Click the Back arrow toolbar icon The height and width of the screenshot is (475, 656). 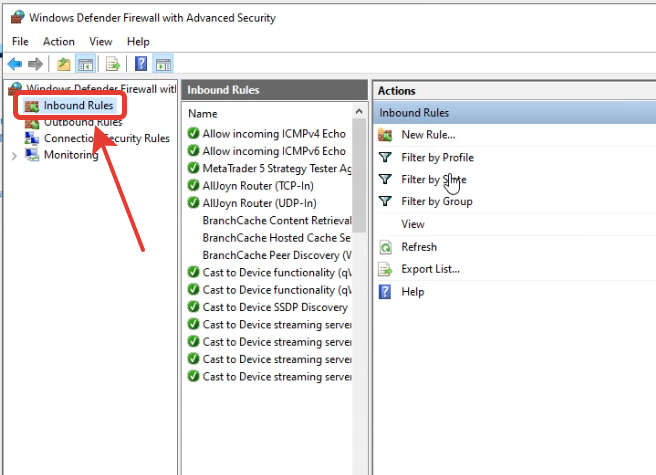coord(15,64)
